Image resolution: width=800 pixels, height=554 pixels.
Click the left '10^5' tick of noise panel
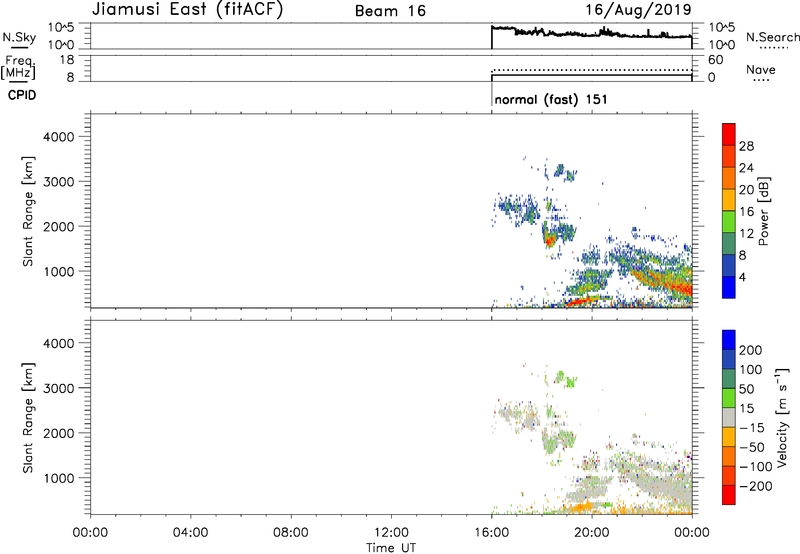(x=61, y=28)
